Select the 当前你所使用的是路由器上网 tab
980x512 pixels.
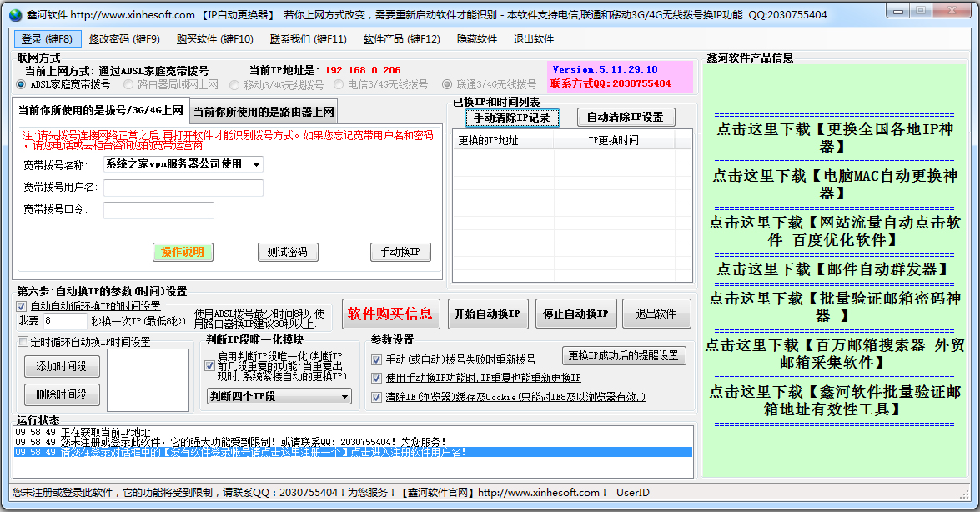pyautogui.click(x=263, y=111)
